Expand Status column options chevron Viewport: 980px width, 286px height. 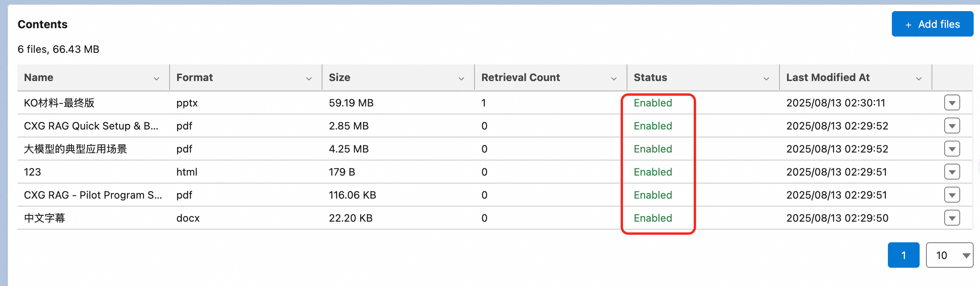point(766,79)
